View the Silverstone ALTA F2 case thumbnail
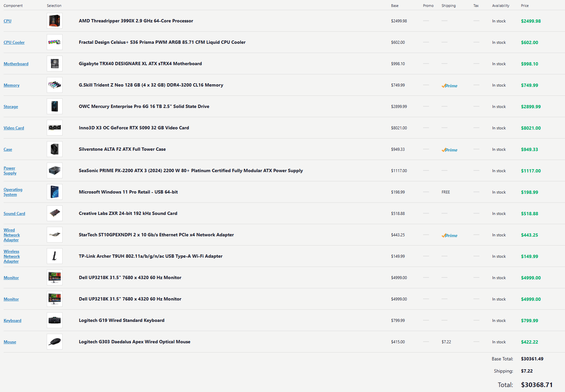This screenshot has width=565, height=392. point(55,149)
